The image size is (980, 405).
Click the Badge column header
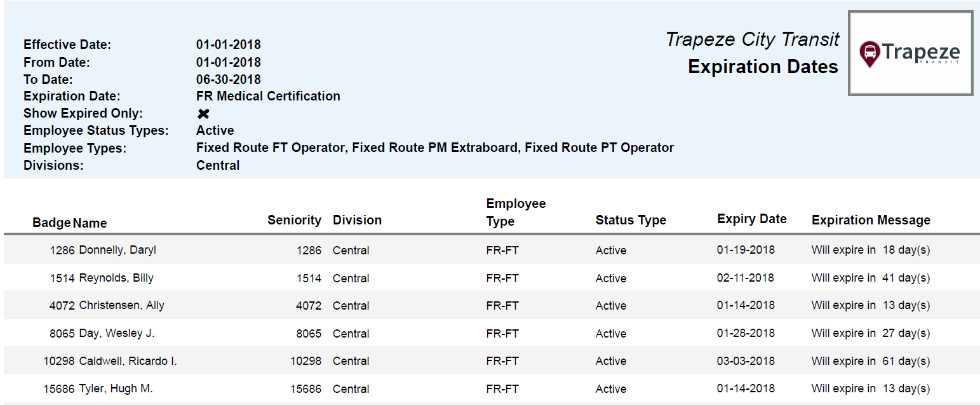pyautogui.click(x=51, y=223)
